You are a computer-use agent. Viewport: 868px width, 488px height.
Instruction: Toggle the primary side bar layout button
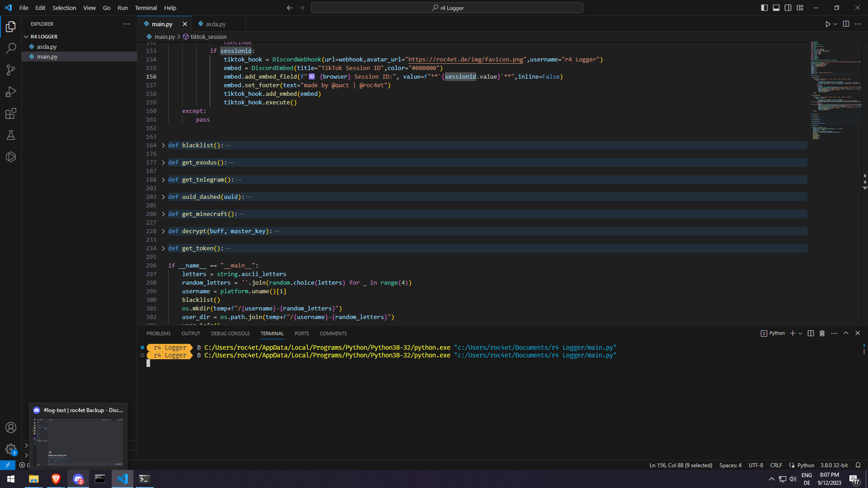click(x=764, y=8)
